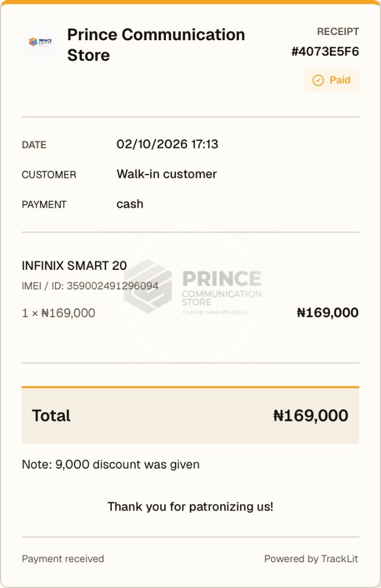The width and height of the screenshot is (381, 588).
Task: Click the Thank you for patronizing message
Action: point(190,506)
